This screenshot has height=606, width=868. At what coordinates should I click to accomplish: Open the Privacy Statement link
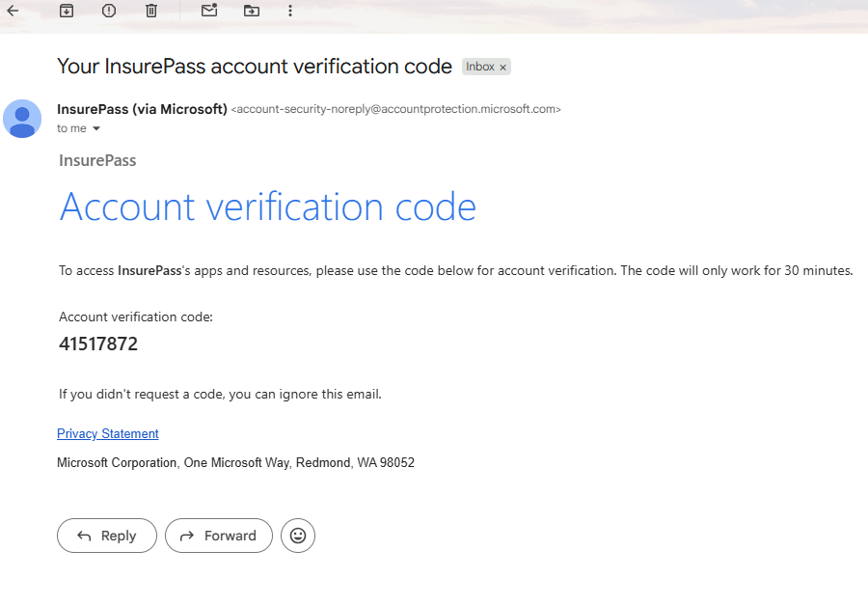108,434
